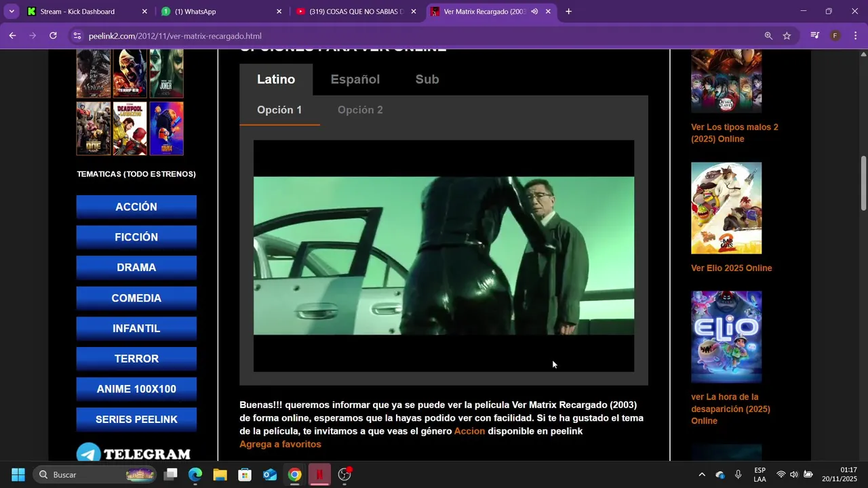This screenshot has width=868, height=488.
Task: Click the Matrix video player frame
Action: (443, 256)
